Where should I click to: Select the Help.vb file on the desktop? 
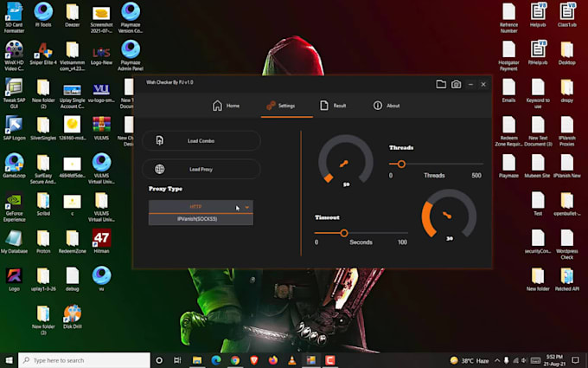(538, 15)
